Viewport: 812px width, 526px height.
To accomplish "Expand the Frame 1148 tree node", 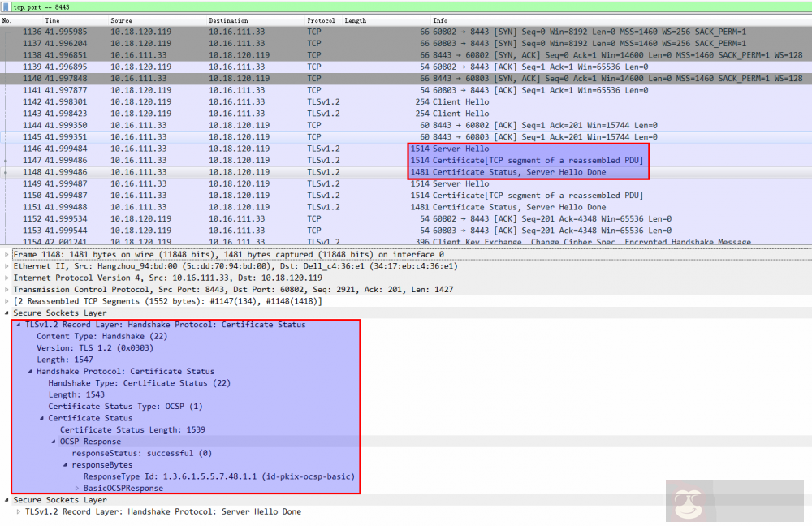I will click(x=7, y=254).
